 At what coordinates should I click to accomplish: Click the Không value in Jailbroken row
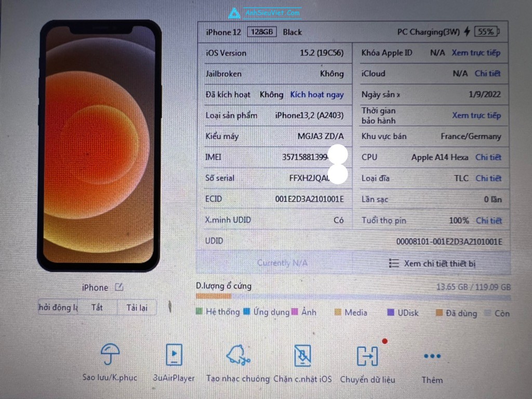(x=331, y=74)
